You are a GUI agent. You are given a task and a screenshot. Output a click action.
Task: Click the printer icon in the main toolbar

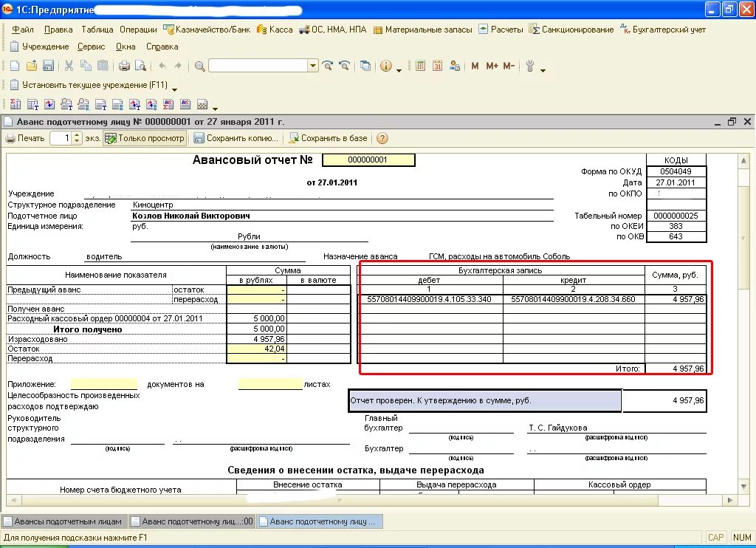point(124,66)
